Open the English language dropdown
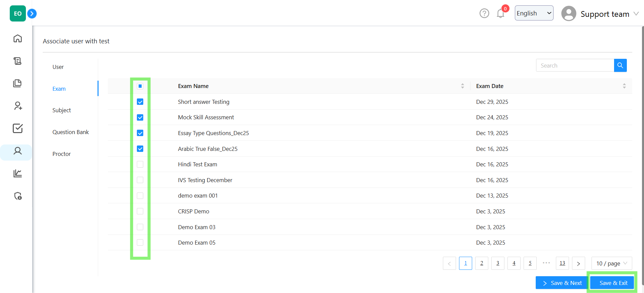This screenshot has height=293, width=644. (534, 13)
